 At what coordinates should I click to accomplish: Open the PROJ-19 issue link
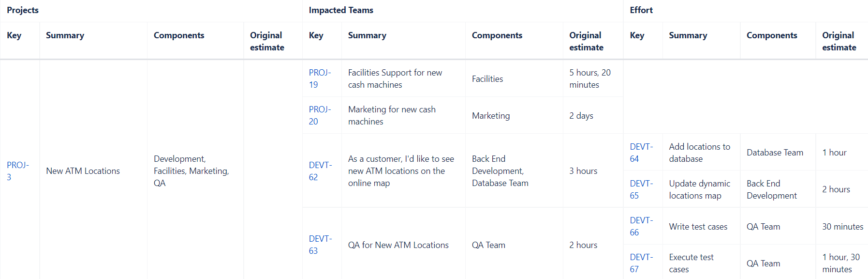coord(320,78)
